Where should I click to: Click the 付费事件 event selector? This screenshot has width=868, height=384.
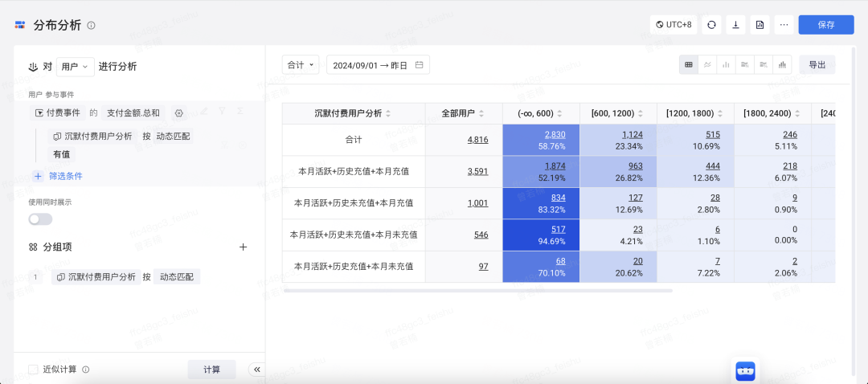tap(58, 113)
